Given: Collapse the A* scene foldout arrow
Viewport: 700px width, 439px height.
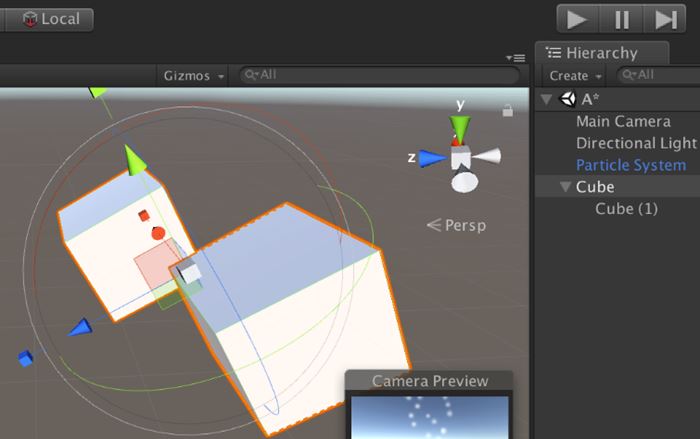Looking at the screenshot, I should (x=546, y=99).
